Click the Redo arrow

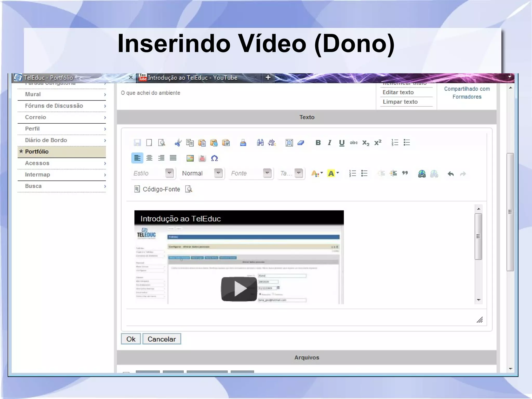pyautogui.click(x=463, y=174)
